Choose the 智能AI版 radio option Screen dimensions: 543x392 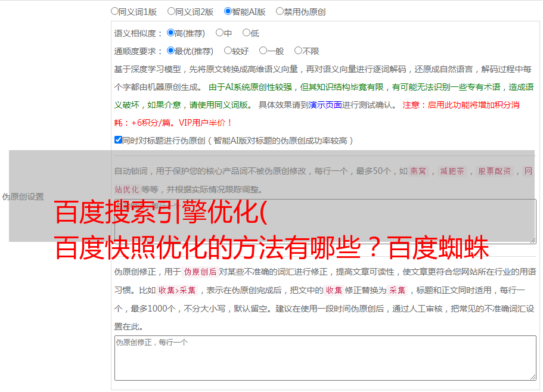[228, 11]
